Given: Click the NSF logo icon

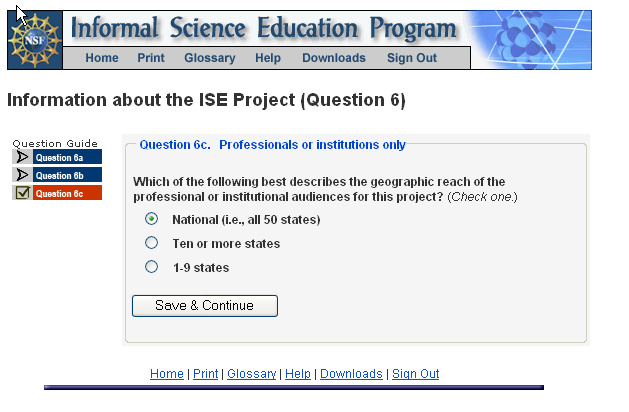Looking at the screenshot, I should (35, 40).
